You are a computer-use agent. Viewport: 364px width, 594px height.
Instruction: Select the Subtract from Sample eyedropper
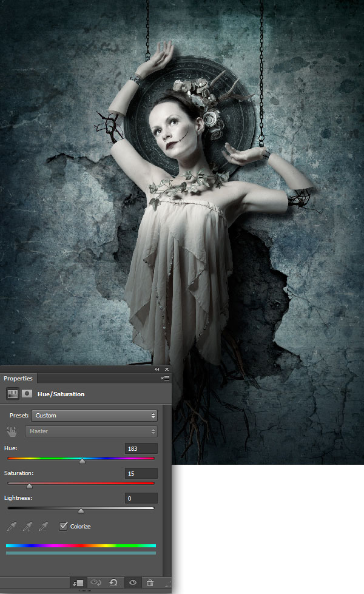coord(44,526)
